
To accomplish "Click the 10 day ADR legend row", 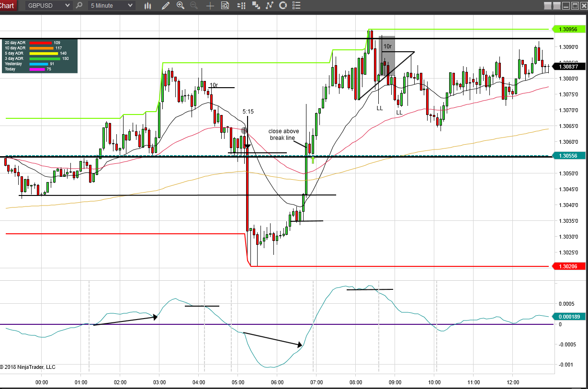I will coord(34,48).
